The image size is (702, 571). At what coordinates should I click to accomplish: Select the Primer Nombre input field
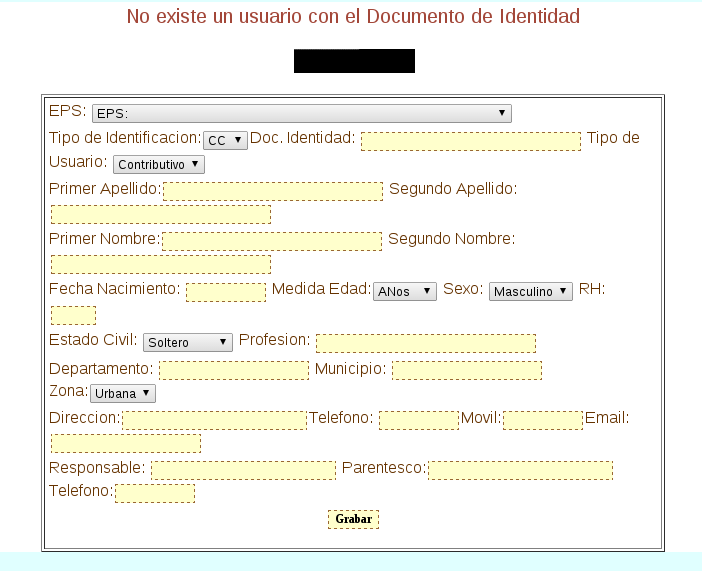[272, 241]
